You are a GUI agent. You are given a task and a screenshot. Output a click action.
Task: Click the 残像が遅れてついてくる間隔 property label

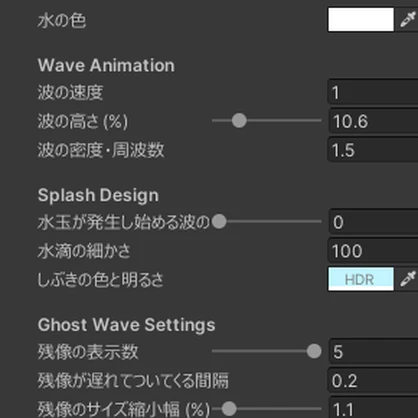[133, 381]
